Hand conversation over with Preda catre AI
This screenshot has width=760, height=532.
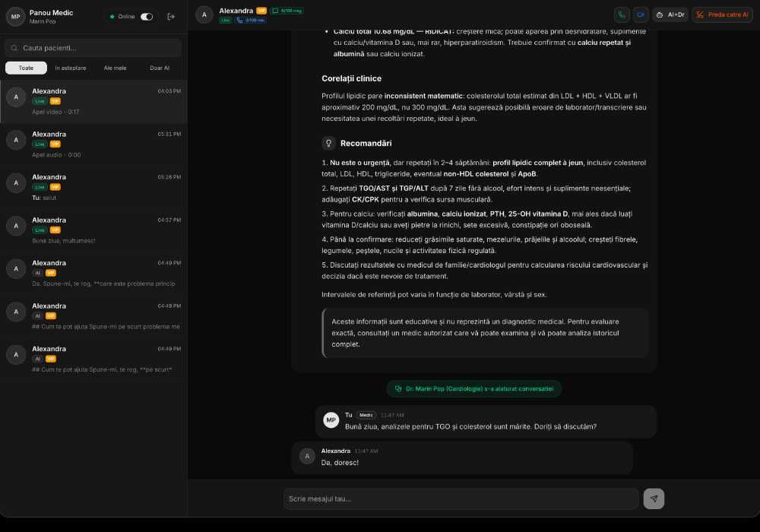pyautogui.click(x=722, y=15)
